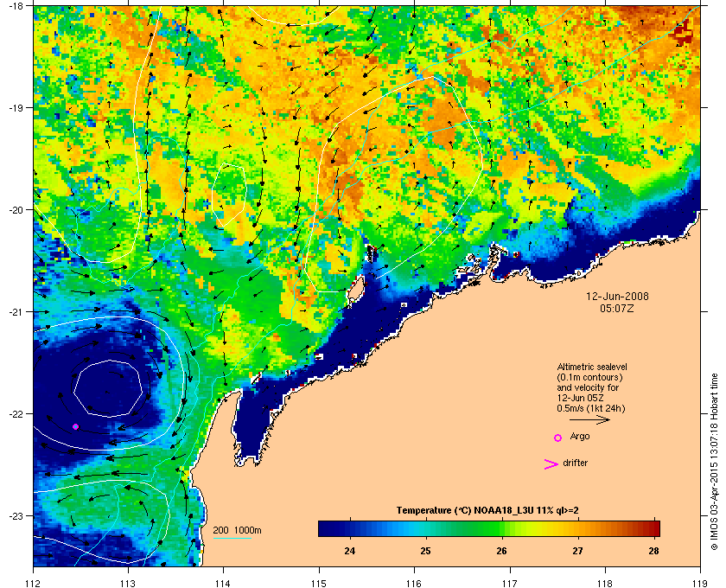The width and height of the screenshot is (726, 588).
Task: Click the '200 1000m' isobath label
Action: [x=237, y=531]
